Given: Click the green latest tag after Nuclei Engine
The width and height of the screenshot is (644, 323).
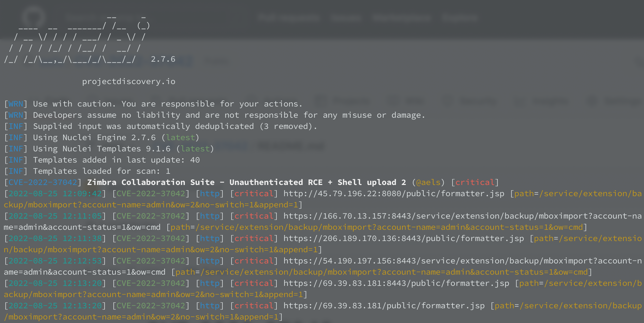Looking at the screenshot, I should pyautogui.click(x=180, y=137).
